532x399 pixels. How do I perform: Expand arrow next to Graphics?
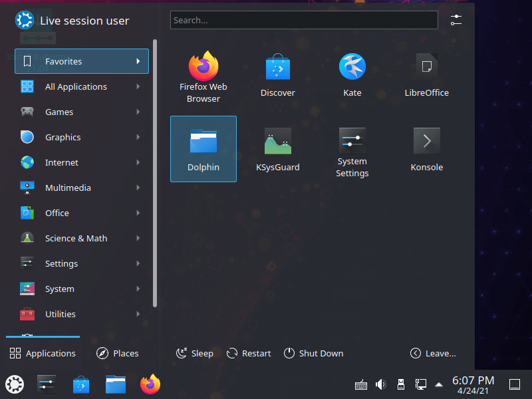pyautogui.click(x=138, y=137)
